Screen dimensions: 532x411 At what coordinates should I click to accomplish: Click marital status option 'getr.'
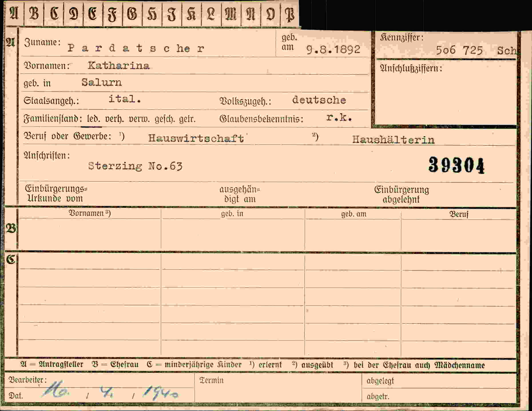click(187, 120)
